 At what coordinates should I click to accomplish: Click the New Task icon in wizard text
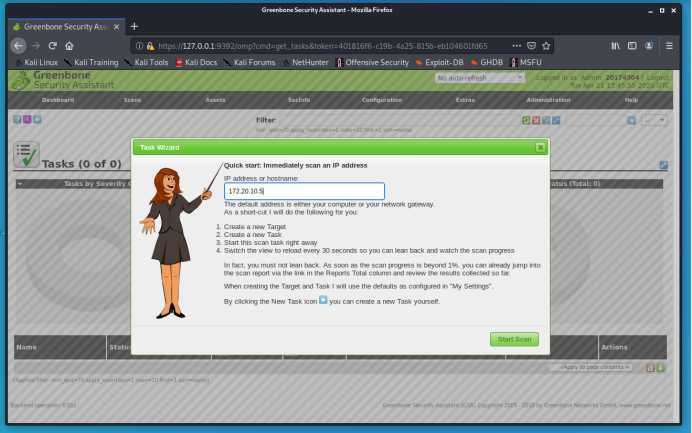pos(323,300)
